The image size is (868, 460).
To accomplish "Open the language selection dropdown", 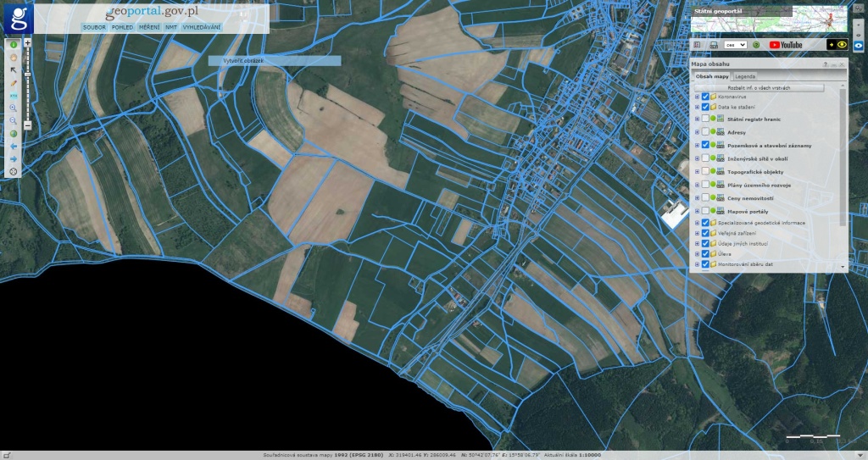I will coord(735,44).
